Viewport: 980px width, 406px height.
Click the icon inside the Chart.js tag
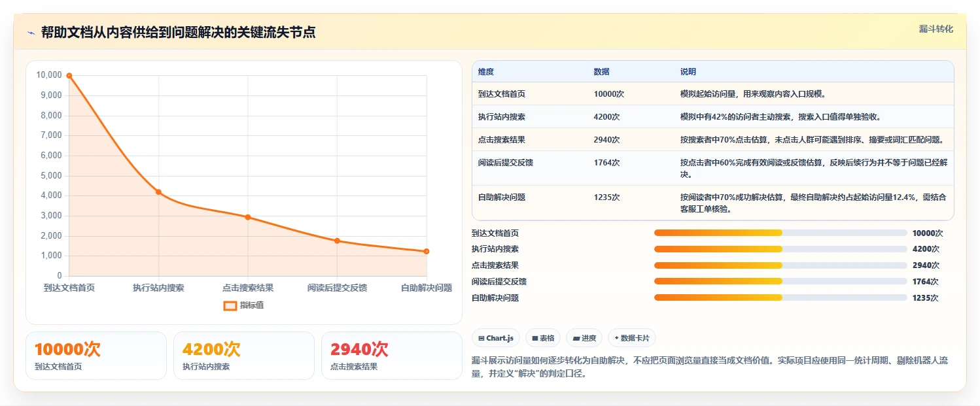tap(481, 339)
